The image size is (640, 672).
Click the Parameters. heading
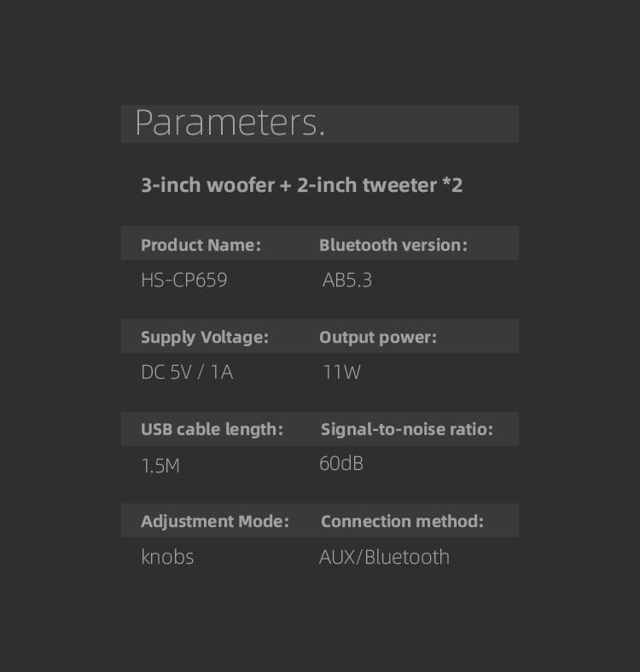tap(230, 124)
